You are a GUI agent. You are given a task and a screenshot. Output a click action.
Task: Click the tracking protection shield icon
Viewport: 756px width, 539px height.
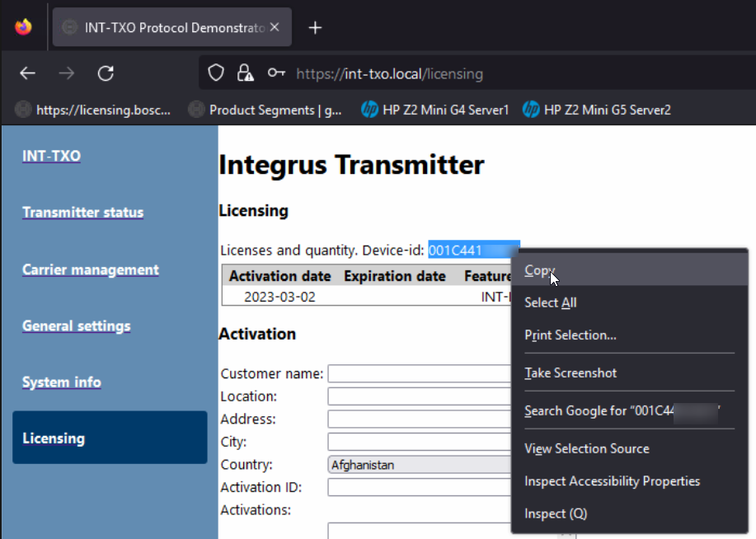coord(216,73)
